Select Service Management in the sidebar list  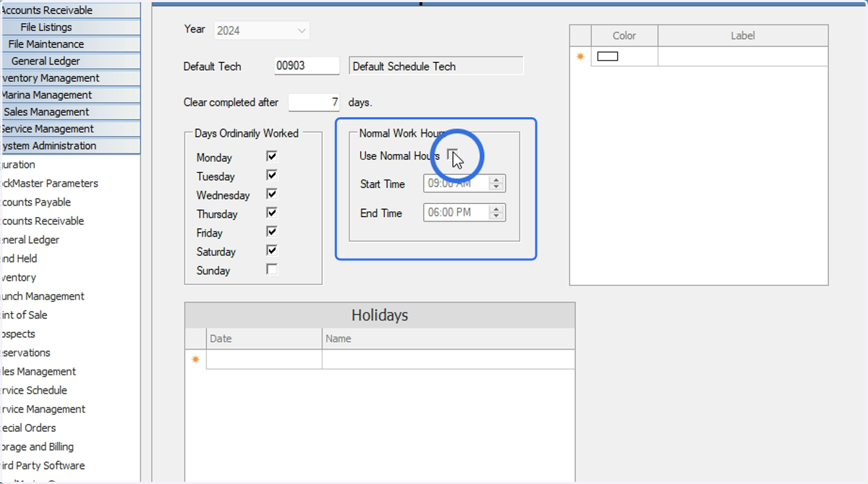coord(43,409)
